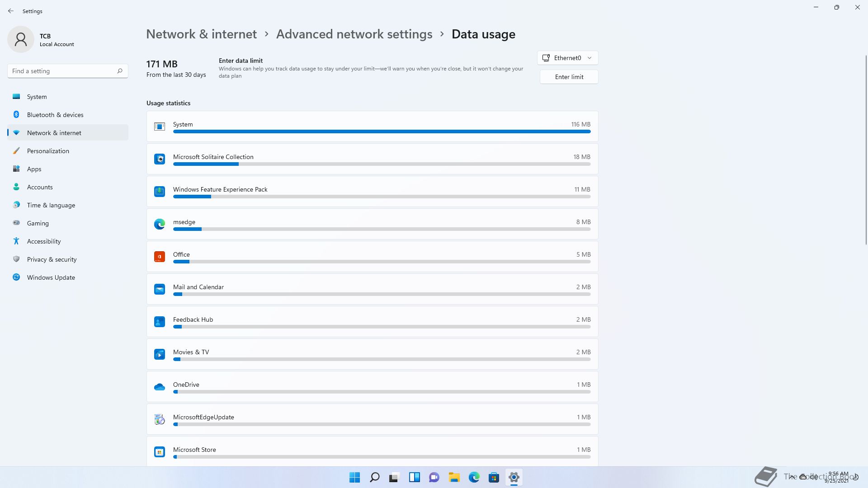Screen dimensions: 868x488
Task: Go to Gaming settings
Action: 68,223
